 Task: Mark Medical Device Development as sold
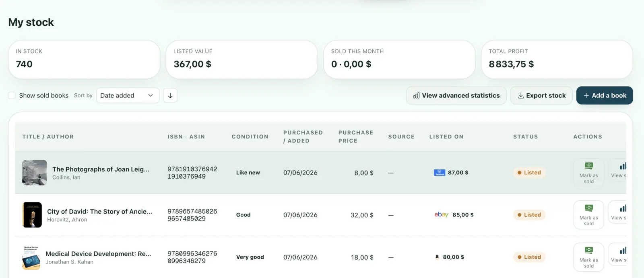pos(588,257)
